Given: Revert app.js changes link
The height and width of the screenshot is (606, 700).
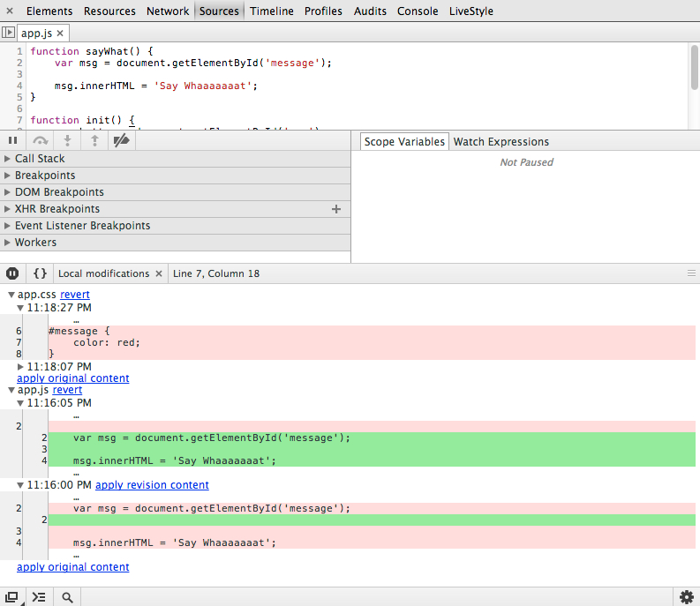Looking at the screenshot, I should [67, 390].
